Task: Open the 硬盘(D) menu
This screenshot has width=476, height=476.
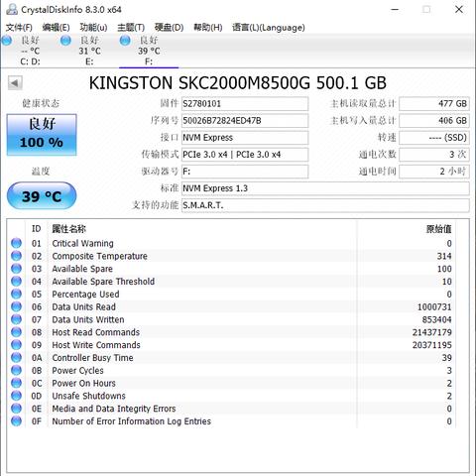Action: pyautogui.click(x=169, y=28)
